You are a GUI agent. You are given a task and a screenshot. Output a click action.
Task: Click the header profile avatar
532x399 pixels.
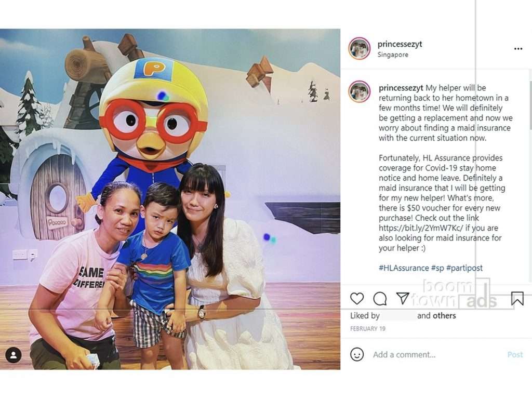click(x=360, y=48)
